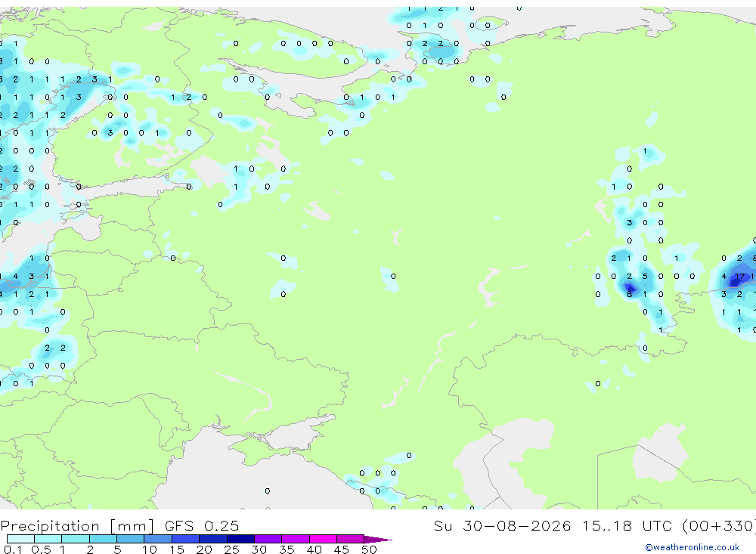Click the 0.1–0.5 mm palest cyan legend swatch
The height and width of the screenshot is (554, 756).
pyautogui.click(x=20, y=539)
